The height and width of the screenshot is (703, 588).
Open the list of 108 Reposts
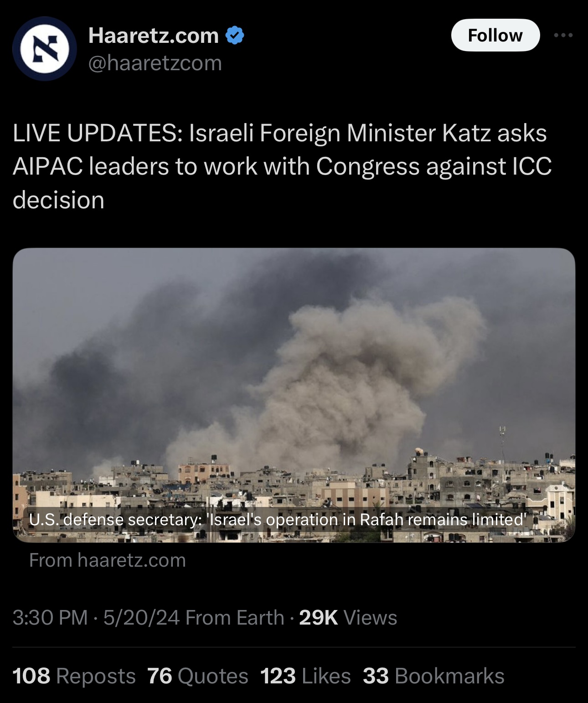point(74,676)
